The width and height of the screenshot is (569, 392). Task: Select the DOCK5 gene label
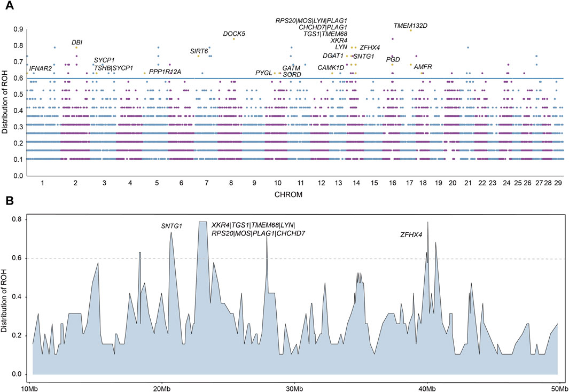[x=234, y=34]
